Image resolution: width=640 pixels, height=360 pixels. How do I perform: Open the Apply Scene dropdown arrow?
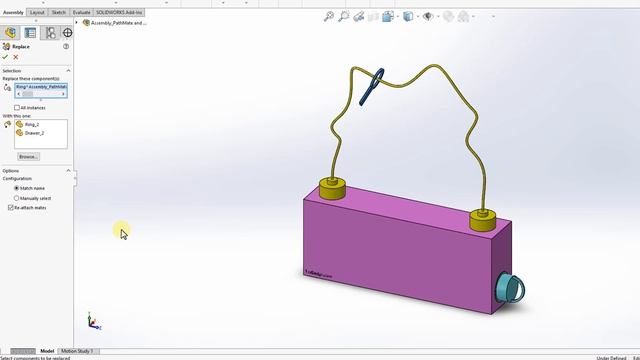pyautogui.click(x=473, y=17)
